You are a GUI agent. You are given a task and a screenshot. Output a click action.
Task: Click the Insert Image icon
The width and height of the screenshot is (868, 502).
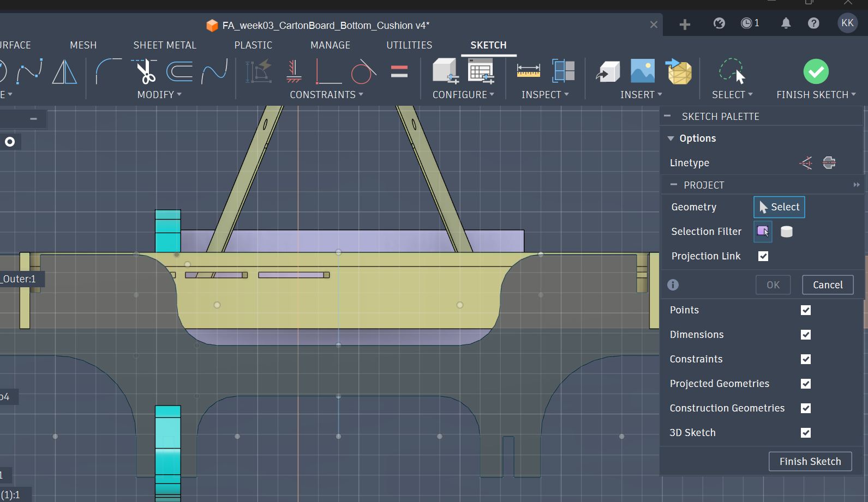(x=642, y=71)
